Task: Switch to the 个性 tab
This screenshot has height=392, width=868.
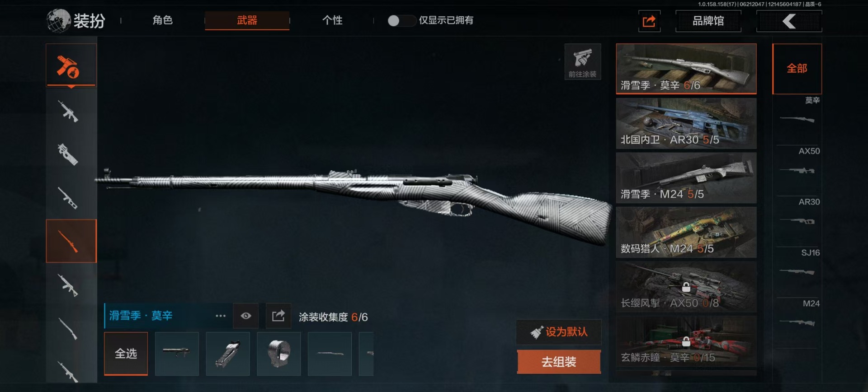Action: [332, 20]
